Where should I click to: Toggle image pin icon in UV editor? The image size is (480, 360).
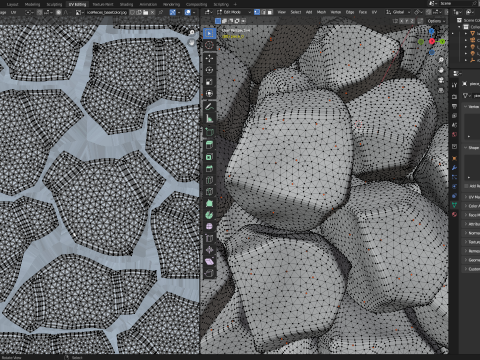click(x=161, y=12)
